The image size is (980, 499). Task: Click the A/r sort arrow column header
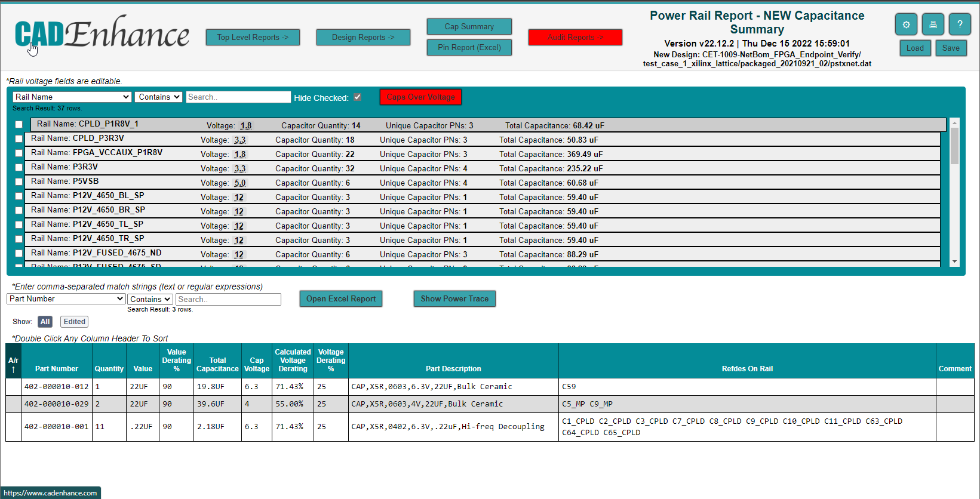(13, 361)
